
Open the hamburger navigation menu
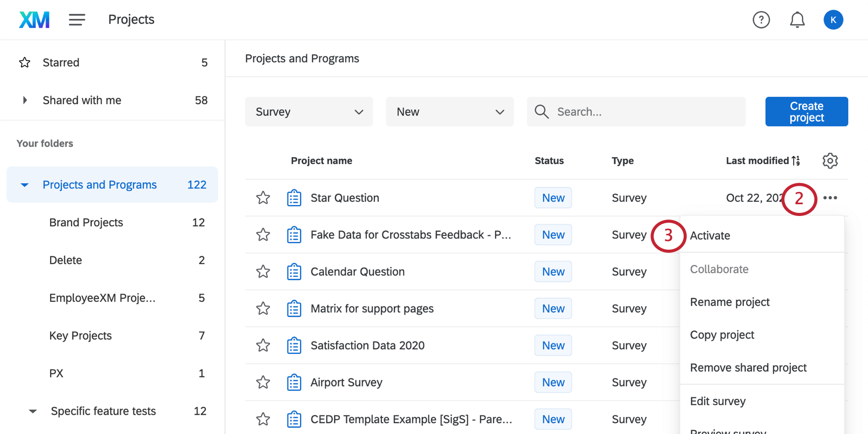pyautogui.click(x=77, y=20)
